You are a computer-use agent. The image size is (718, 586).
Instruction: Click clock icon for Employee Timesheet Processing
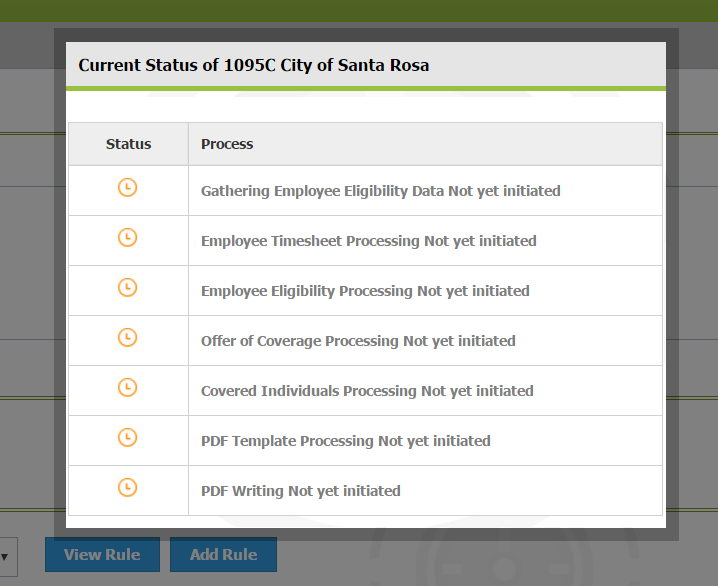tap(127, 238)
